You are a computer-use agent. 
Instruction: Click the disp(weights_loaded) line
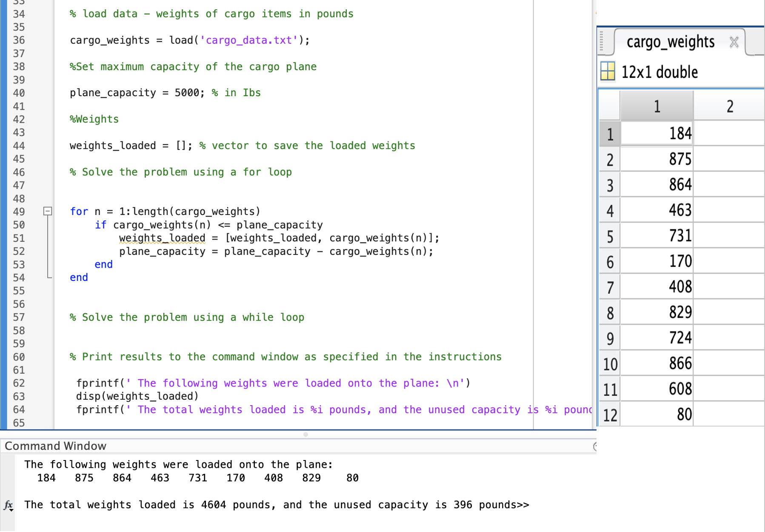[137, 396]
